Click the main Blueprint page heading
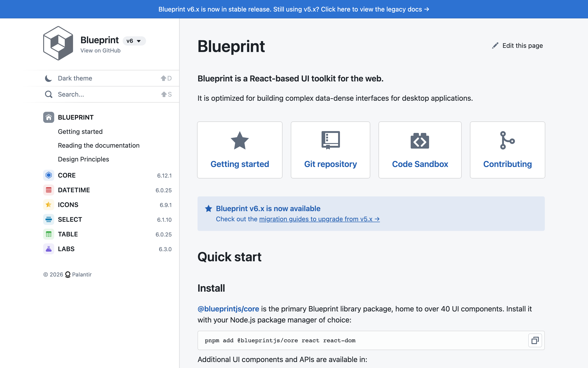Screen dimensions: 588x368 [231, 46]
